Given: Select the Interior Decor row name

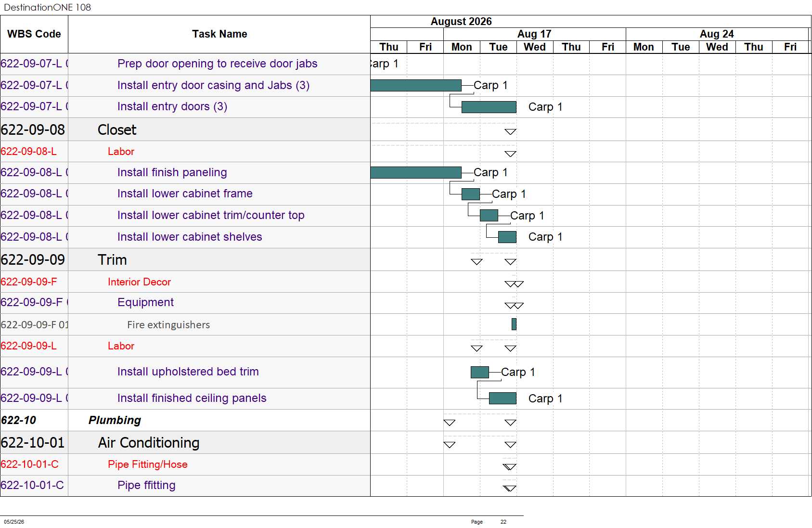Looking at the screenshot, I should [139, 282].
